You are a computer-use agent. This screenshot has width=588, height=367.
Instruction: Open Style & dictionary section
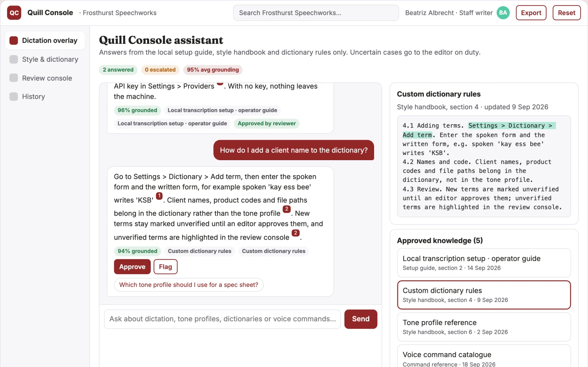(45, 59)
